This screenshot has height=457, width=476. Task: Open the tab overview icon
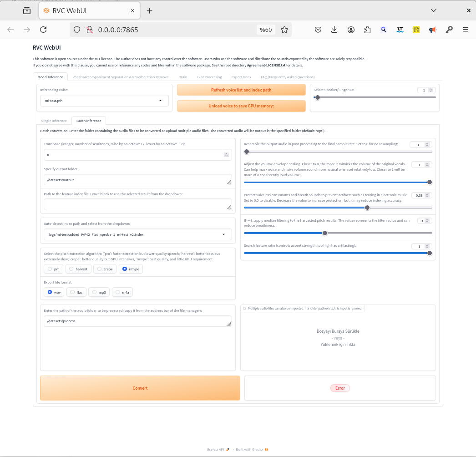27,10
